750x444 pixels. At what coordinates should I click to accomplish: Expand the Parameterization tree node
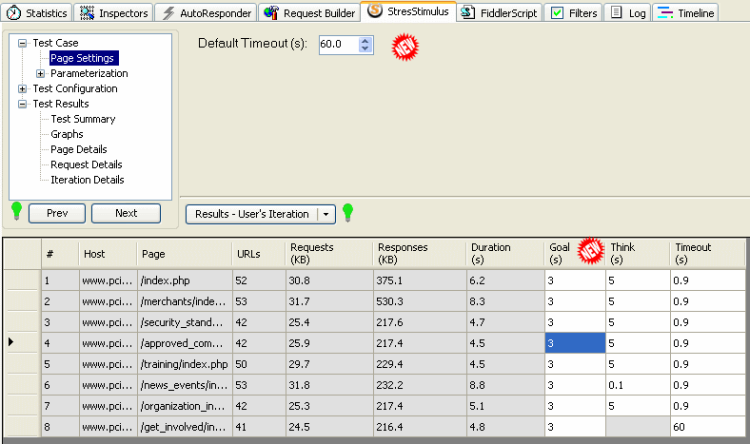pyautogui.click(x=40, y=74)
